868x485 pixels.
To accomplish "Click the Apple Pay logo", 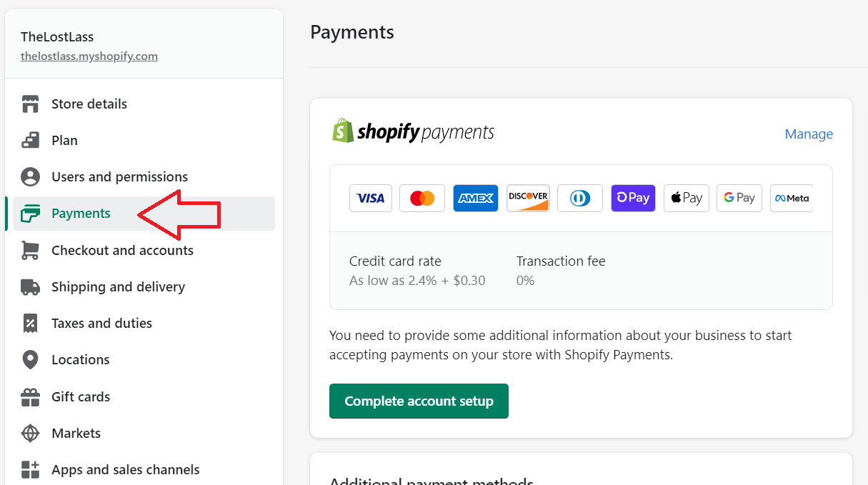I will pos(686,198).
